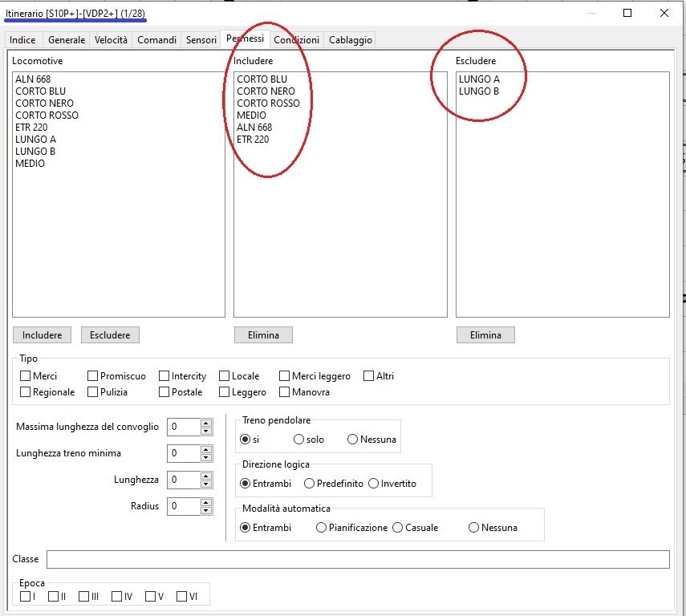This screenshot has width=686, height=616.
Task: Click the Lunghezza spinner down arrow
Action: coord(206,484)
